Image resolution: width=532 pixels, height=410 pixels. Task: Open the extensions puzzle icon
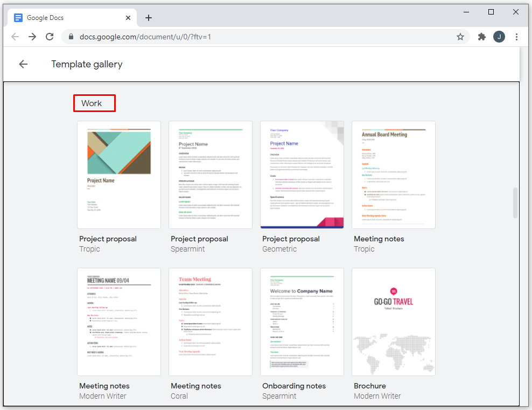pos(481,37)
